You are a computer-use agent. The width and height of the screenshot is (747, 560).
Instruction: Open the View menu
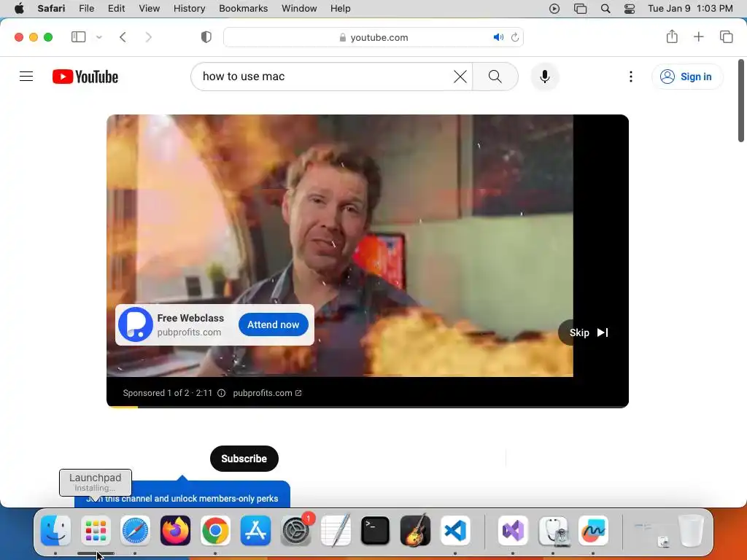(149, 9)
